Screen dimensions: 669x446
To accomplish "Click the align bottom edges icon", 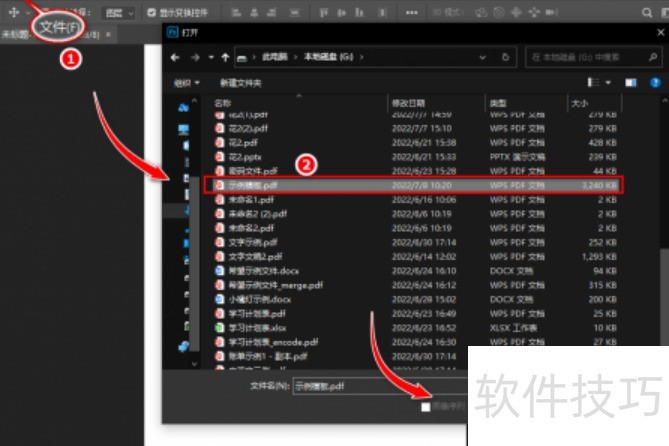I will click(x=360, y=13).
